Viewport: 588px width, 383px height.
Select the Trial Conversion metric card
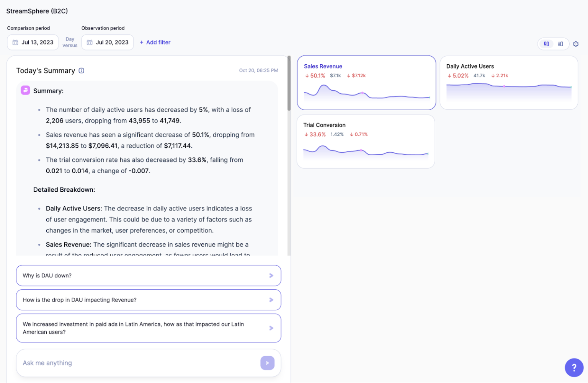366,142
